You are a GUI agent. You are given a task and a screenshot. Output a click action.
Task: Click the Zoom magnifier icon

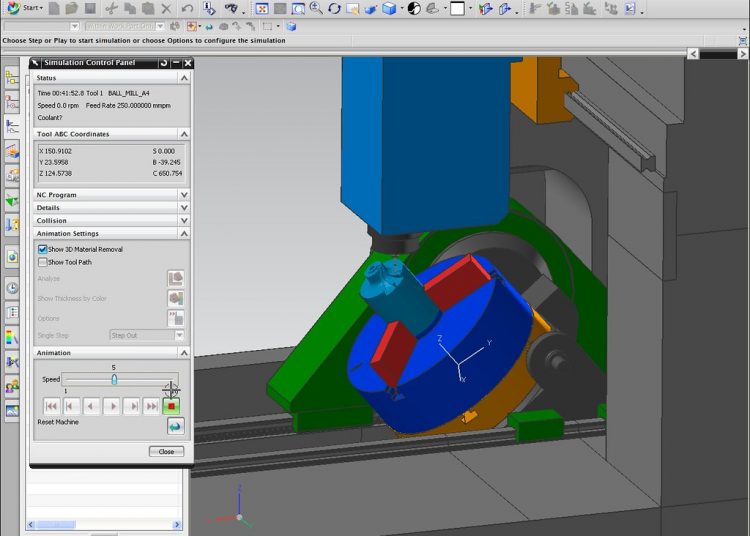click(x=316, y=9)
